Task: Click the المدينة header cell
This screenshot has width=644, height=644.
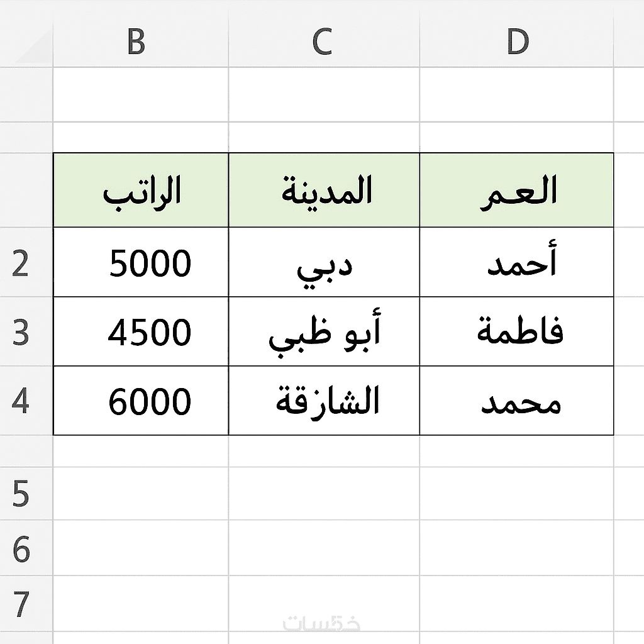Action: click(x=324, y=190)
